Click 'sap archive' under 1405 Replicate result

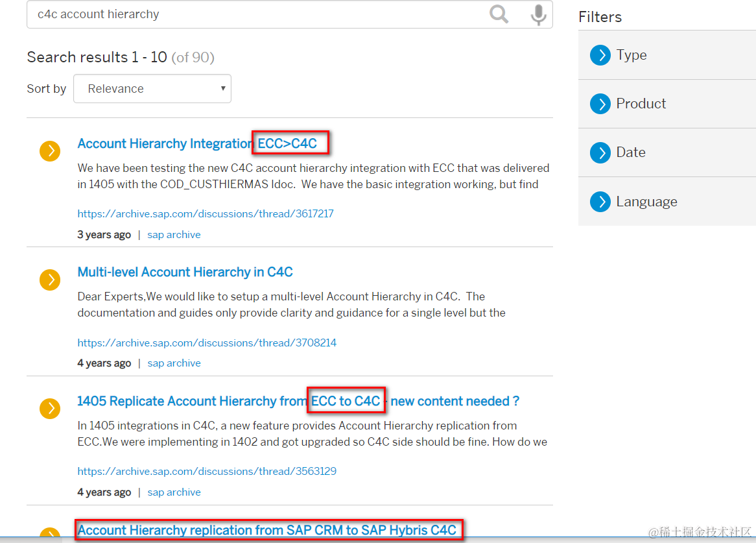(x=174, y=492)
